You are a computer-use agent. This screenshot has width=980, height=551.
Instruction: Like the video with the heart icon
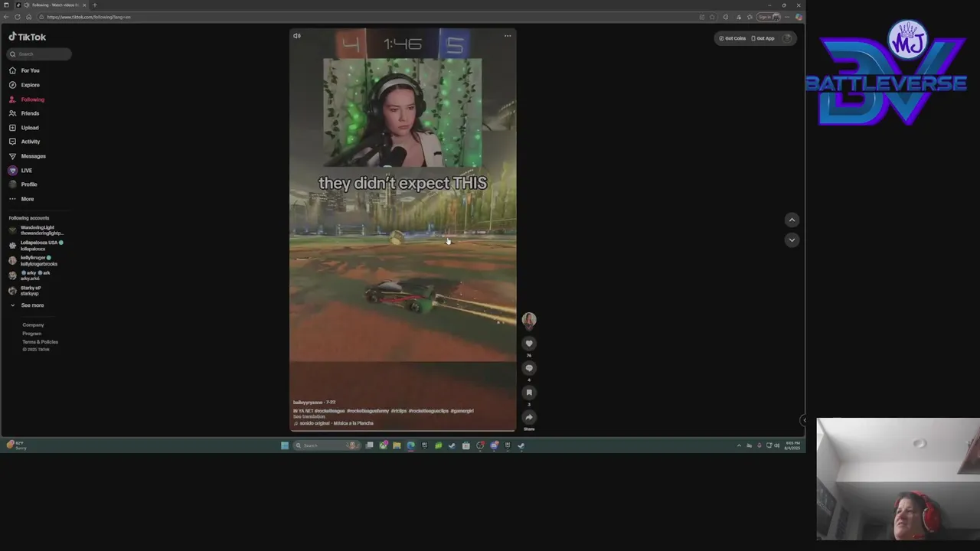[529, 344]
